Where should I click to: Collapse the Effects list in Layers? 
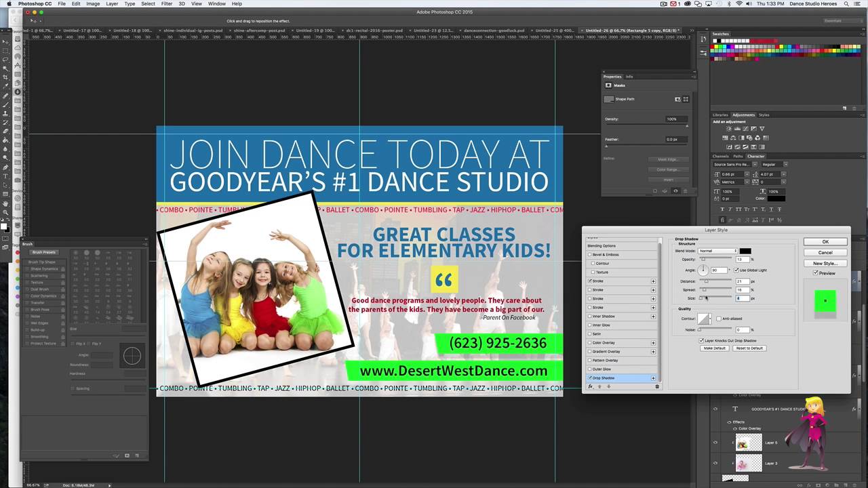point(859,409)
